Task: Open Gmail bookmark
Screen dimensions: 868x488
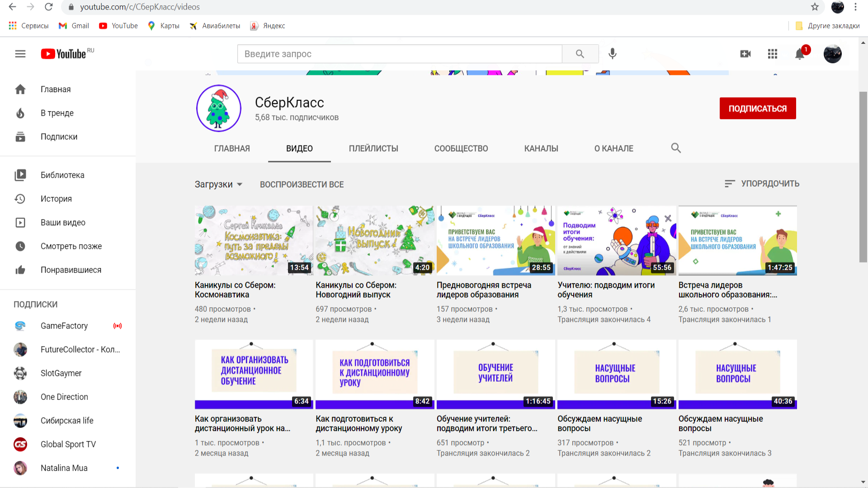Action: coord(74,26)
